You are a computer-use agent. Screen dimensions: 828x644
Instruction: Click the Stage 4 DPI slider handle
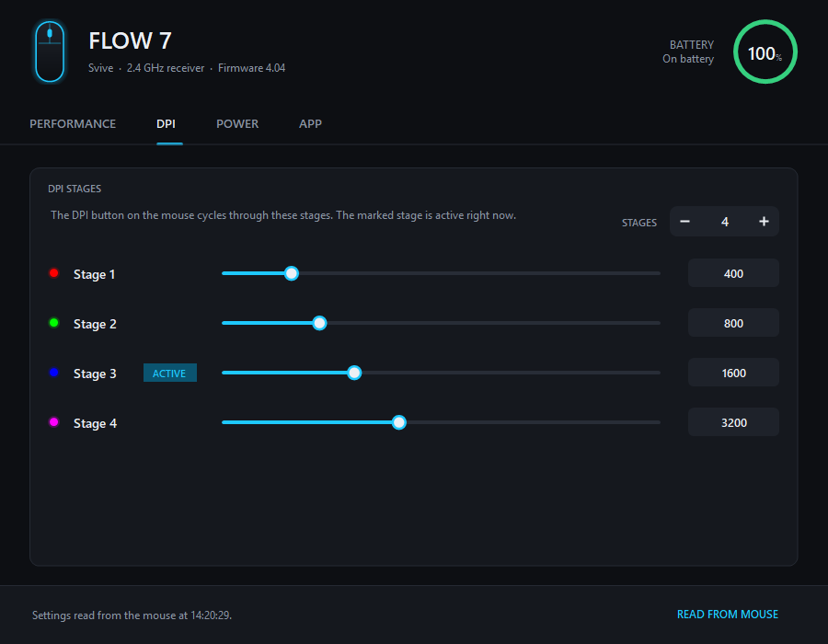point(399,422)
